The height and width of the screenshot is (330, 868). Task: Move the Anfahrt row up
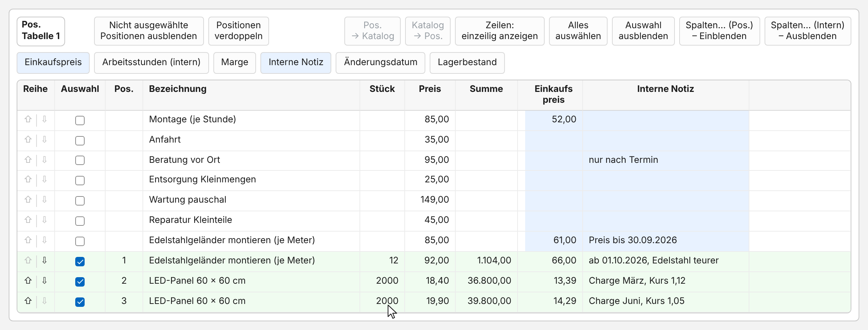click(x=28, y=140)
